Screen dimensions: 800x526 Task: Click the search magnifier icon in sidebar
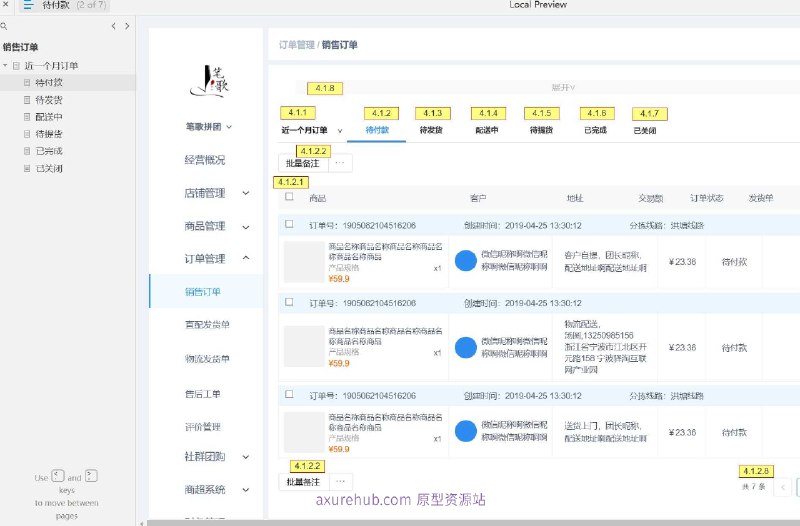click(x=4, y=26)
